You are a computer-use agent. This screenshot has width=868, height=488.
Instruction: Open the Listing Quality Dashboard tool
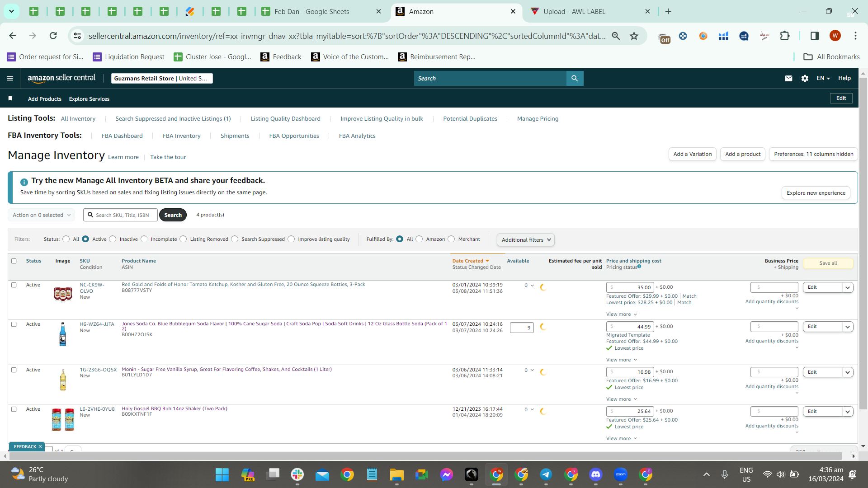click(286, 119)
